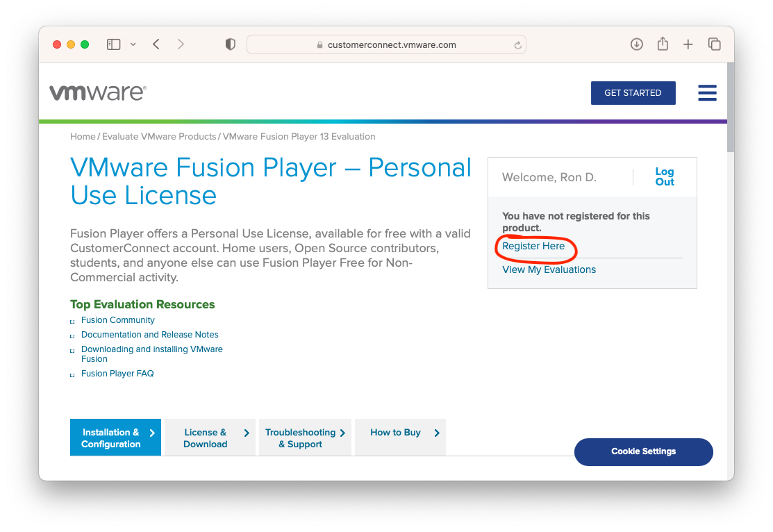Switch to the License & Download tab

pyautogui.click(x=210, y=438)
